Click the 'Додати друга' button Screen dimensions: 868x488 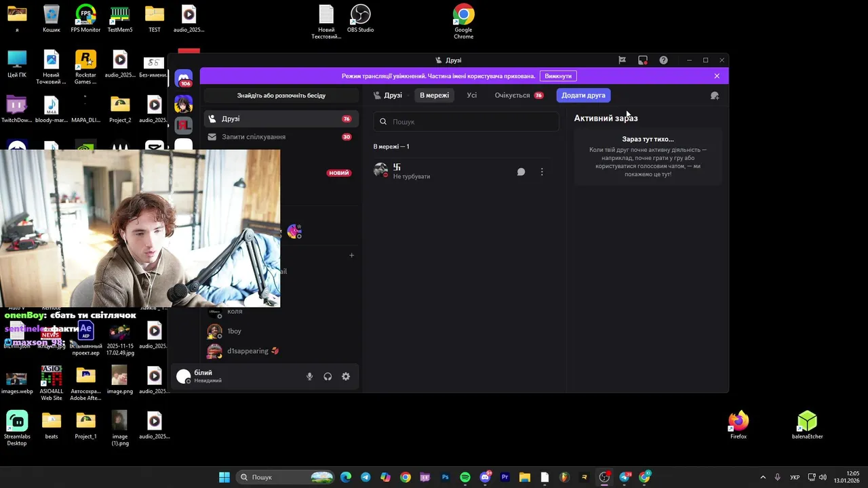pos(583,96)
